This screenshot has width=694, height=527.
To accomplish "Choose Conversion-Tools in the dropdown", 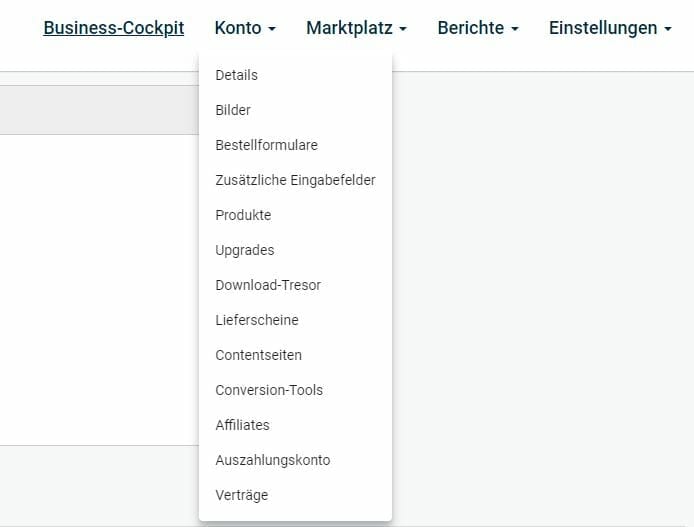I will (x=269, y=390).
